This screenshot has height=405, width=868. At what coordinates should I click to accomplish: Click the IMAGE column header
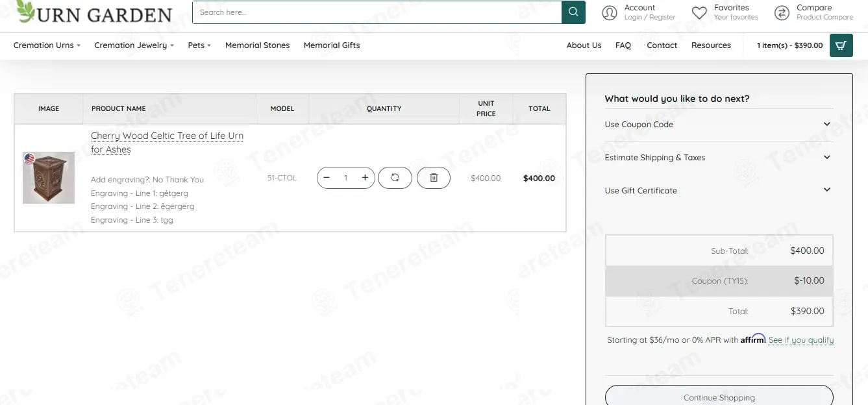tap(49, 108)
